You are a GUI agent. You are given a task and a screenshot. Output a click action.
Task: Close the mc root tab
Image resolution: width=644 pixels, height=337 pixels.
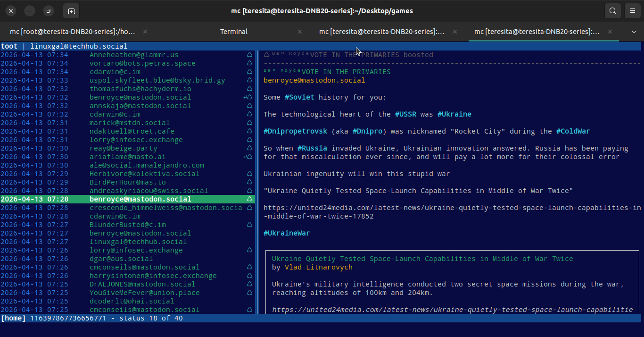[x=145, y=32]
